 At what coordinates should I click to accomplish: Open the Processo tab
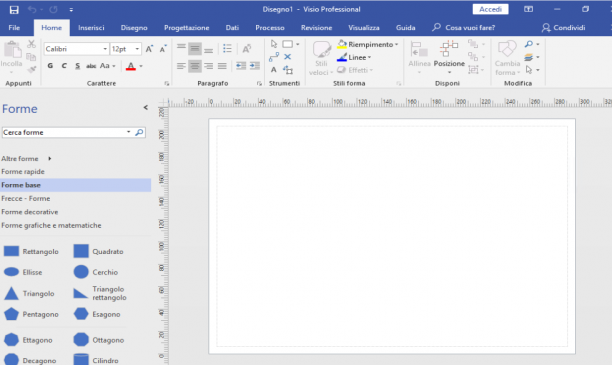tap(270, 28)
